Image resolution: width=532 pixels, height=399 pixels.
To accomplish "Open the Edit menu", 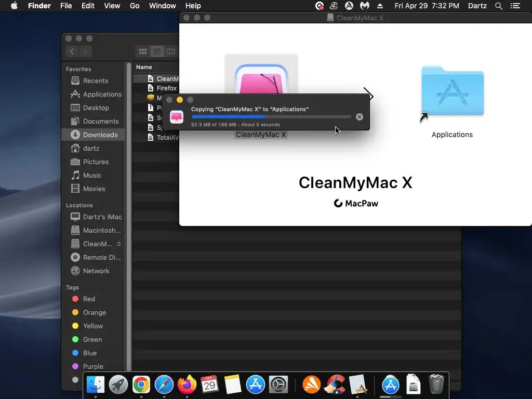I will (x=88, y=6).
